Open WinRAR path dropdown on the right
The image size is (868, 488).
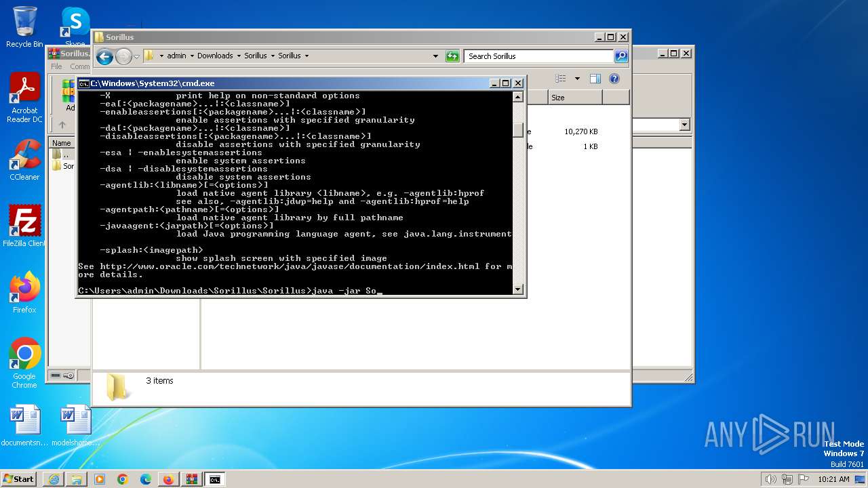(684, 125)
